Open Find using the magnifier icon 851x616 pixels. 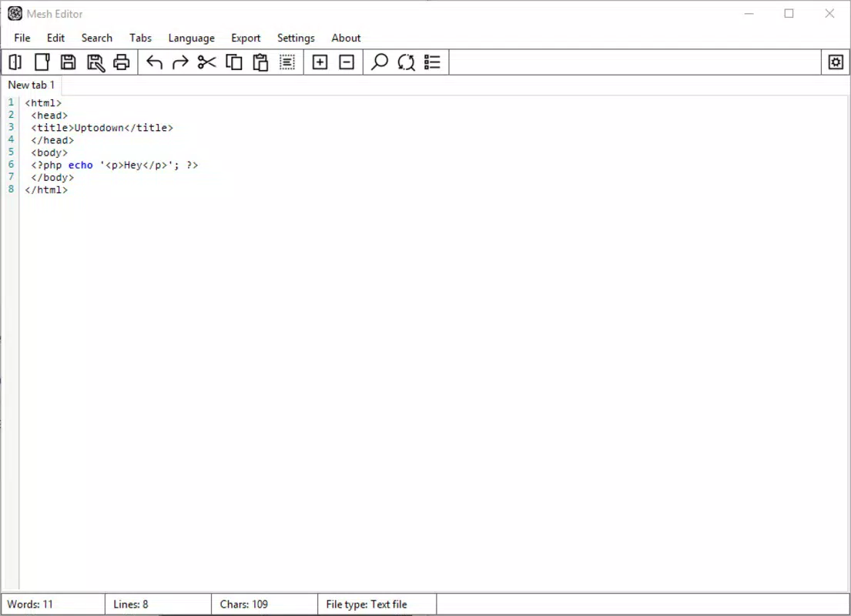380,62
